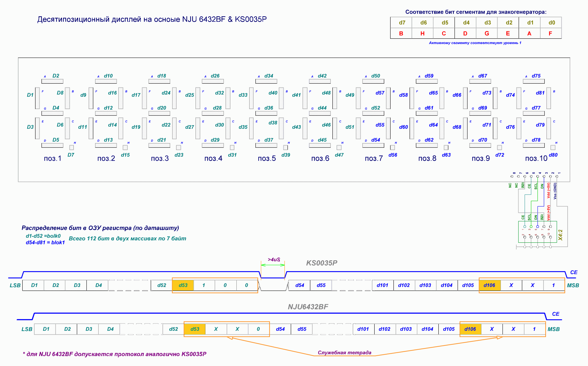Click the 'd54-d81 = blok1' line
588x366 pixels.
coord(45,243)
